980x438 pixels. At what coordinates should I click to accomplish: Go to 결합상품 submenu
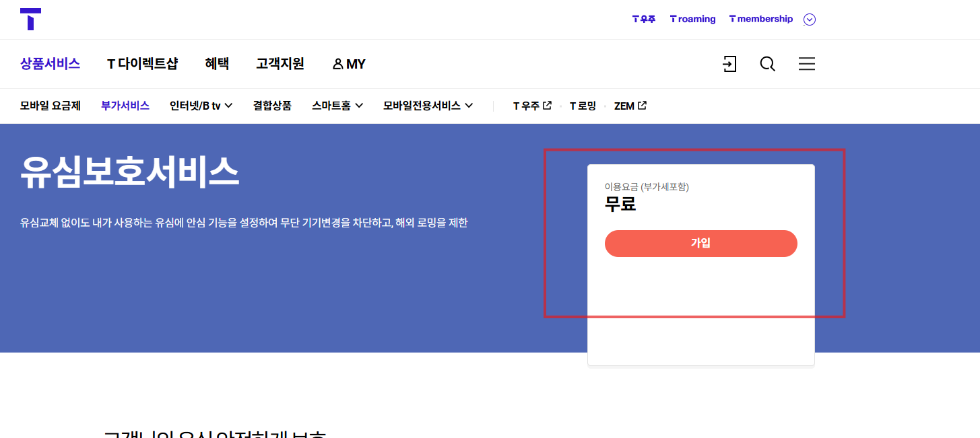pyautogui.click(x=272, y=106)
